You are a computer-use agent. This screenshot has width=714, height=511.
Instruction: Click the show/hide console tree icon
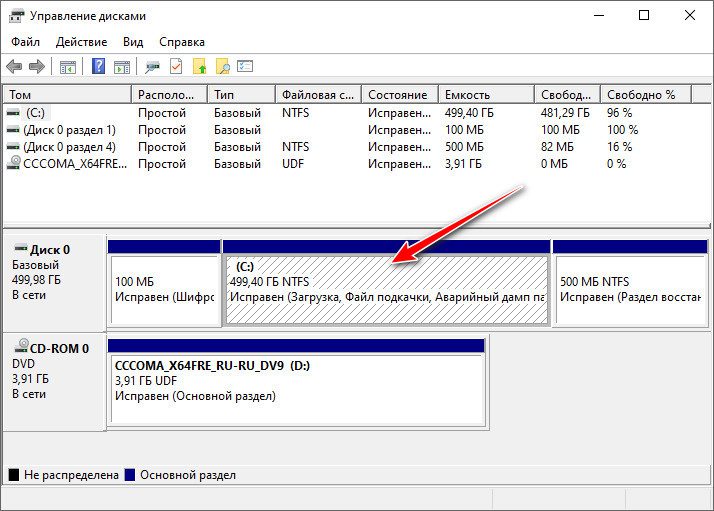(67, 67)
